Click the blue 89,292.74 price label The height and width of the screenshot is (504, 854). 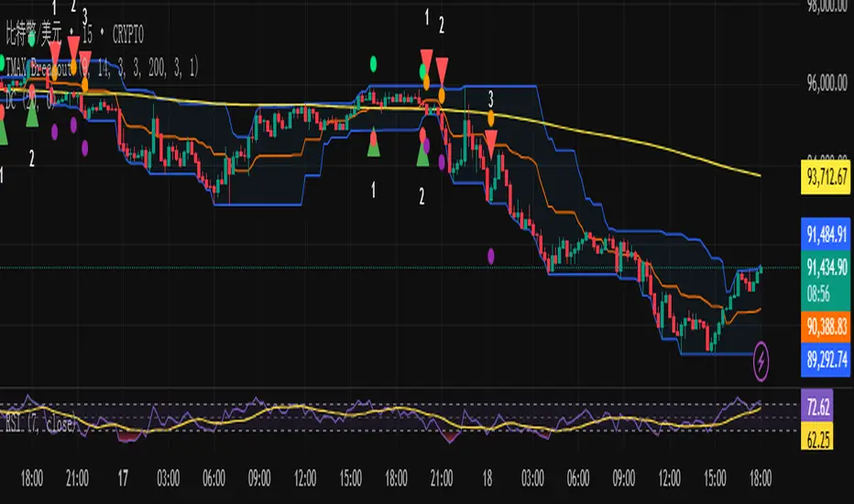click(827, 360)
